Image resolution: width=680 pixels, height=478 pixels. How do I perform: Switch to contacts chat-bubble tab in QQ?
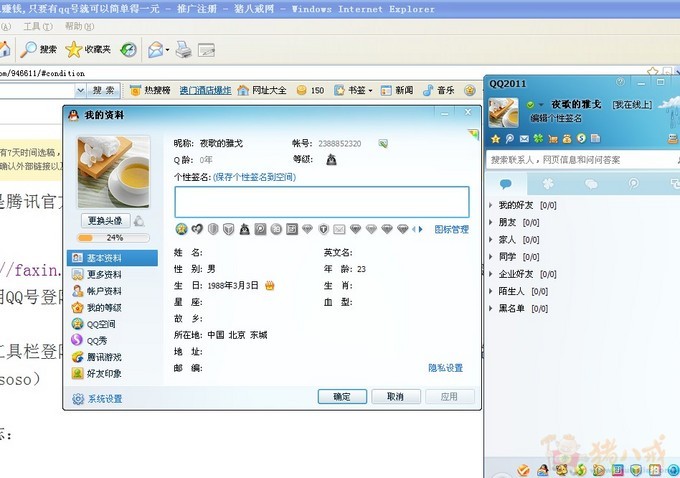pos(506,184)
